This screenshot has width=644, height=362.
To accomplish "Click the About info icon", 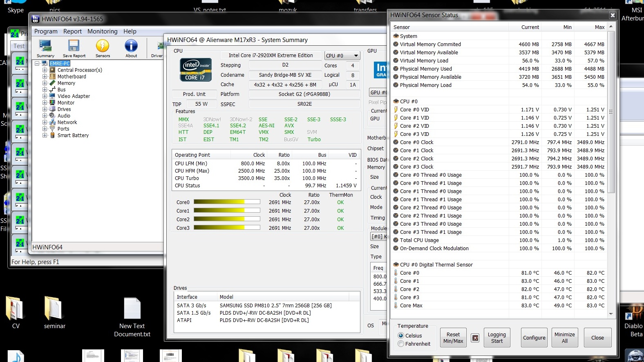I will pyautogui.click(x=131, y=48).
